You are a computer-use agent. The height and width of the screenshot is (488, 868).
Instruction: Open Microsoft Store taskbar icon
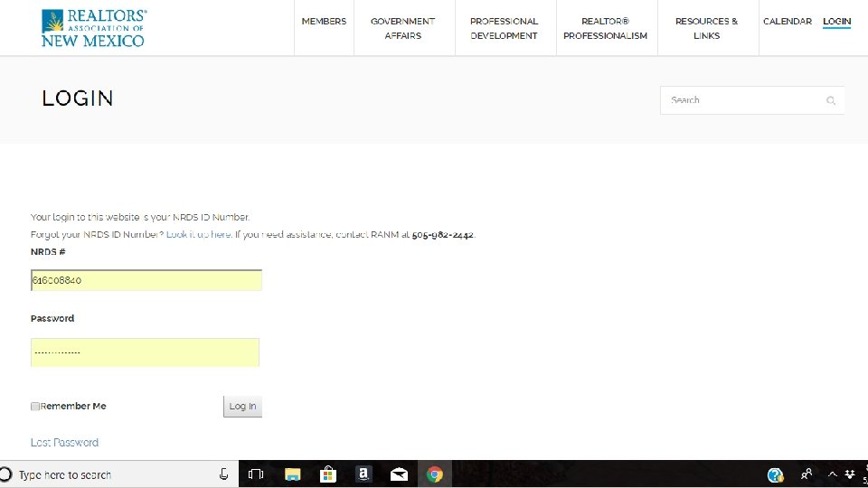click(327, 474)
